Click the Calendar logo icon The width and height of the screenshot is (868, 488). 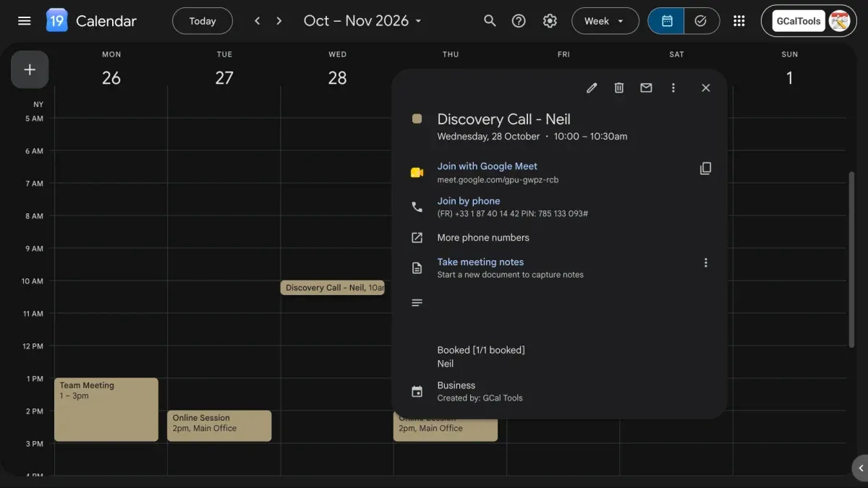coord(56,21)
